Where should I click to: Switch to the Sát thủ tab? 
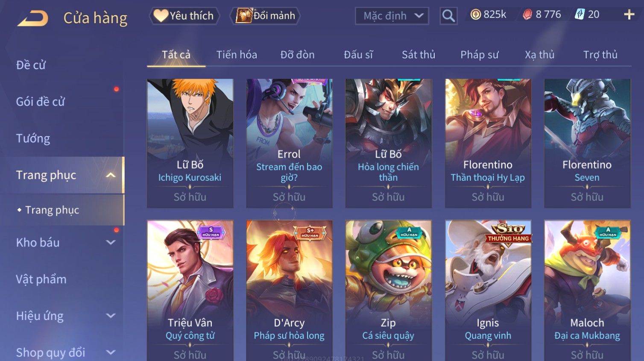[419, 55]
